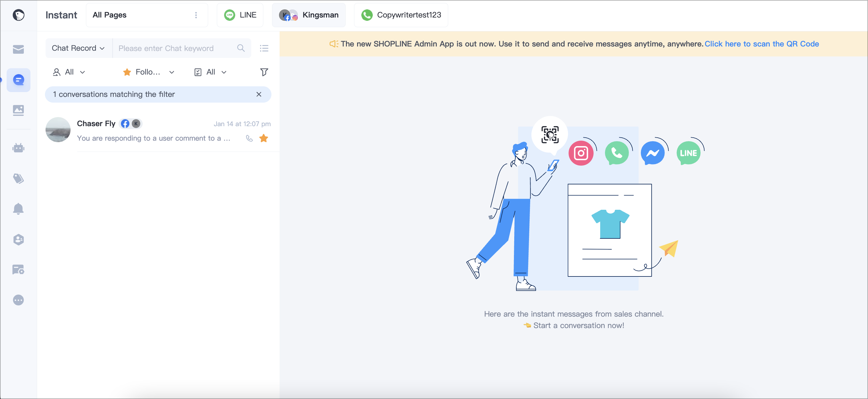Click the K page badge beside Chaser Fly
Image resolution: width=868 pixels, height=399 pixels.
136,124
